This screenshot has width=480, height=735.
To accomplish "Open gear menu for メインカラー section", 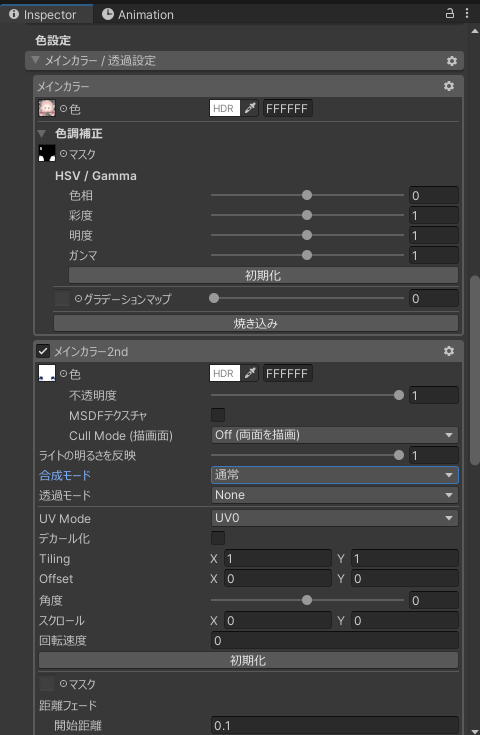I will coord(449,86).
